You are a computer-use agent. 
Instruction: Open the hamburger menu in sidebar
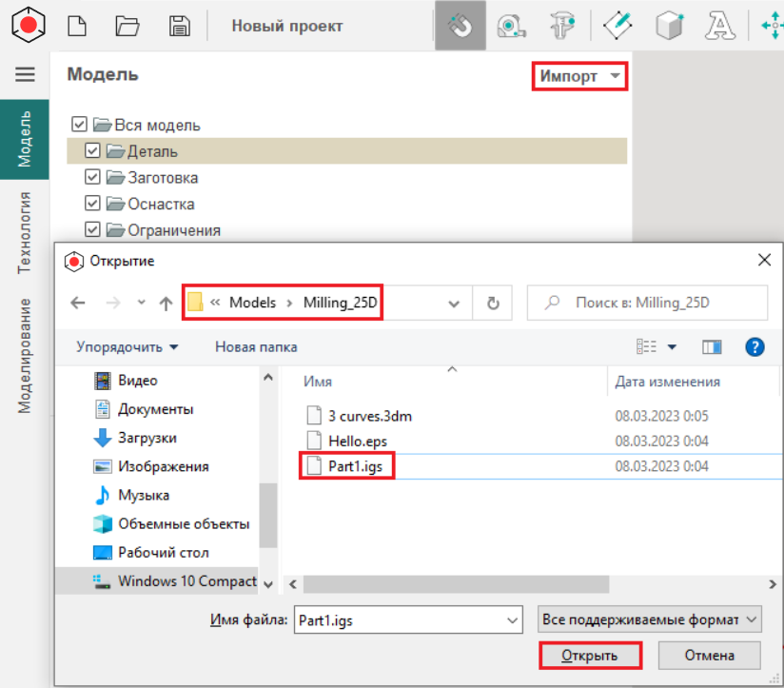[25, 74]
